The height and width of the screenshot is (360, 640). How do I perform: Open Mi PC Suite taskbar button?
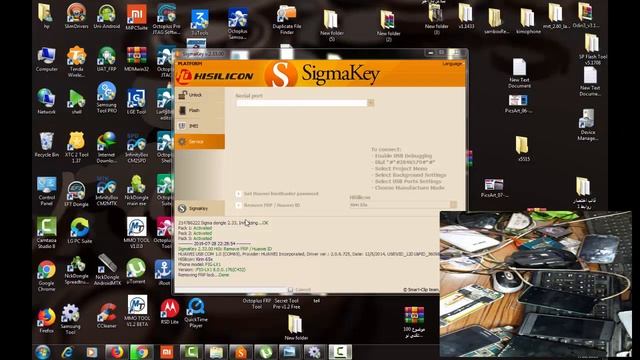pos(167,352)
